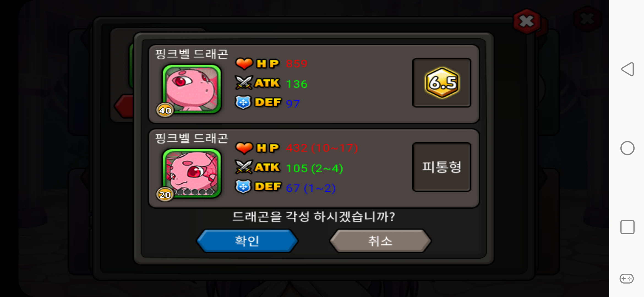Viewport: 644px width, 297px height.
Task: Tap the dimmed background X button
Action: [x=587, y=19]
